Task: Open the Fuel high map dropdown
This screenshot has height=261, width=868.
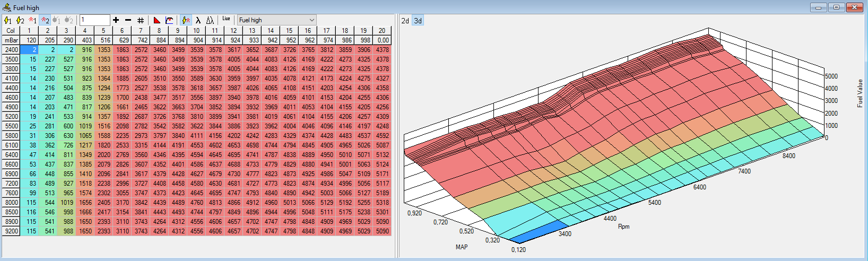Action: [276, 20]
